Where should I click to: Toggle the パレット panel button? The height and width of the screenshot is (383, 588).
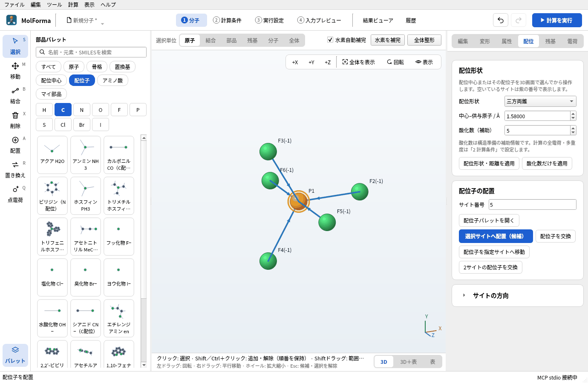[x=15, y=355]
